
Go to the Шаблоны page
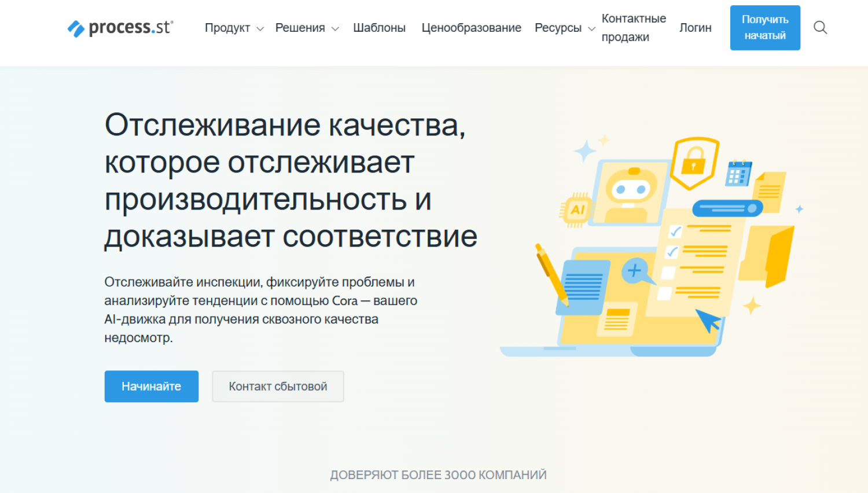(x=379, y=28)
